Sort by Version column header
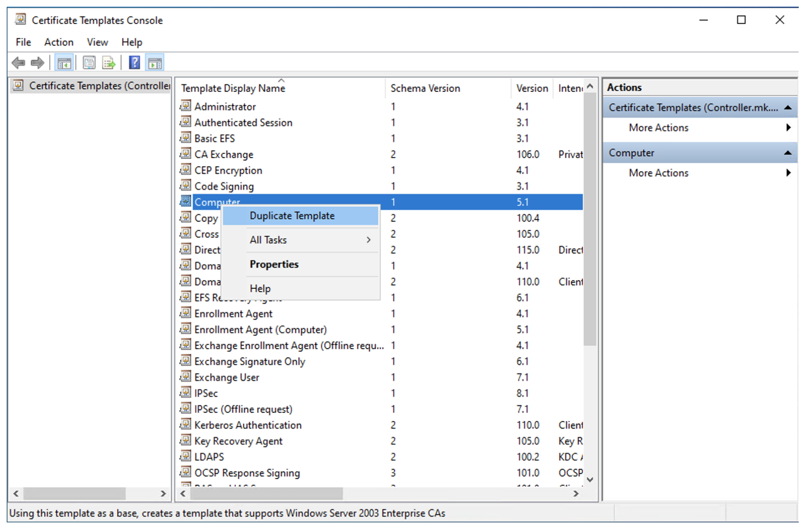Image resolution: width=805 pixels, height=532 pixels. tap(532, 88)
